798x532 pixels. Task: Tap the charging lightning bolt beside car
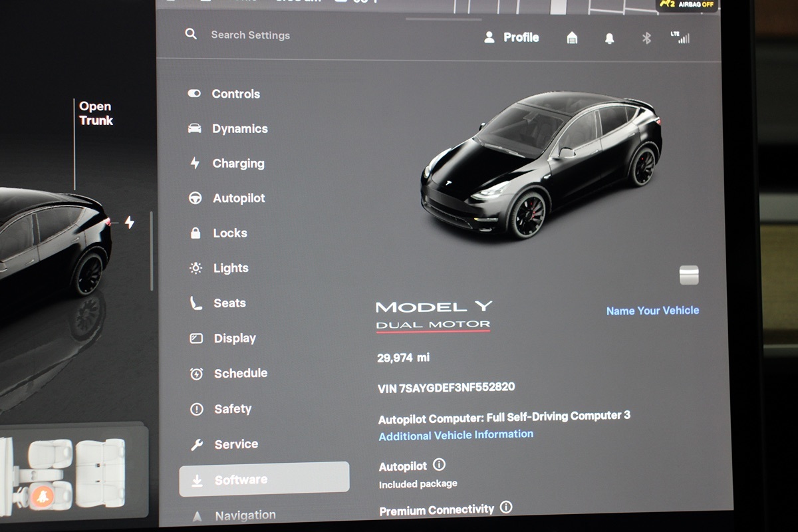[130, 222]
